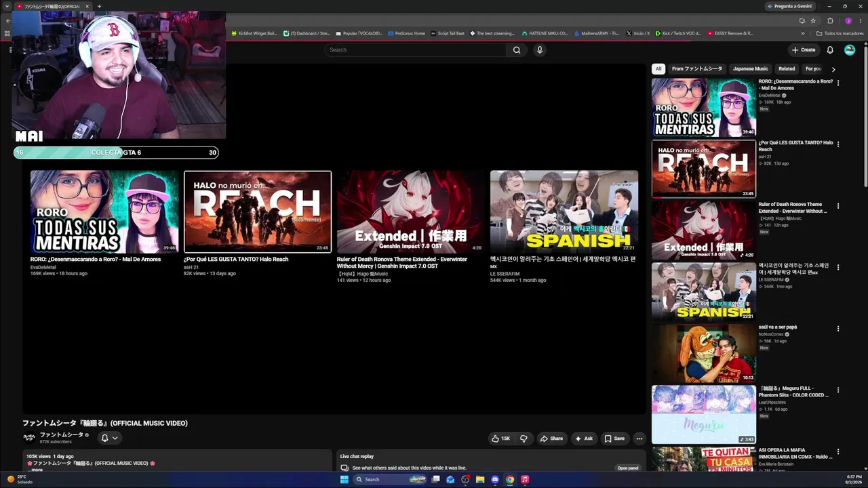Screen dimensions: 868x488
Task: Click Chrome icon in the taskbar
Action: click(510, 479)
